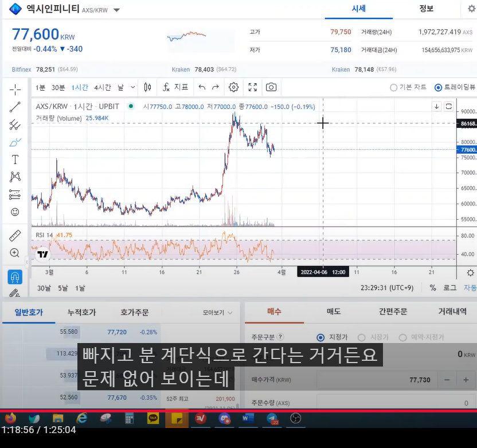Open 간편주문 tab
This screenshot has width=477, height=448.
tap(393, 311)
